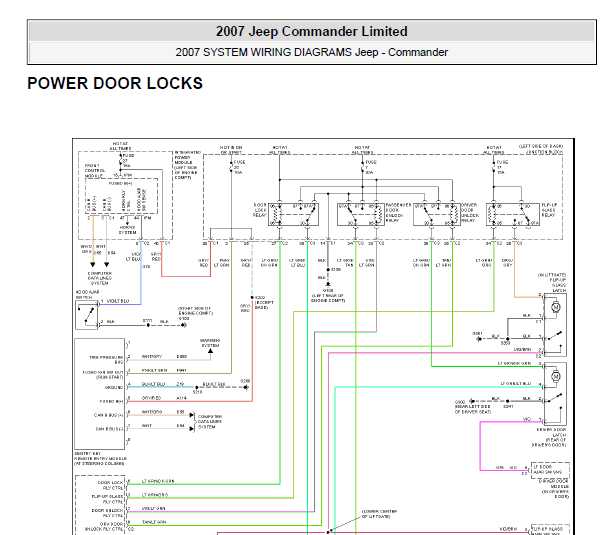Click 'DOOR UNLOCK RLY CTRL' pin label
Screen dimensions: 604x535
pyautogui.click(x=107, y=513)
